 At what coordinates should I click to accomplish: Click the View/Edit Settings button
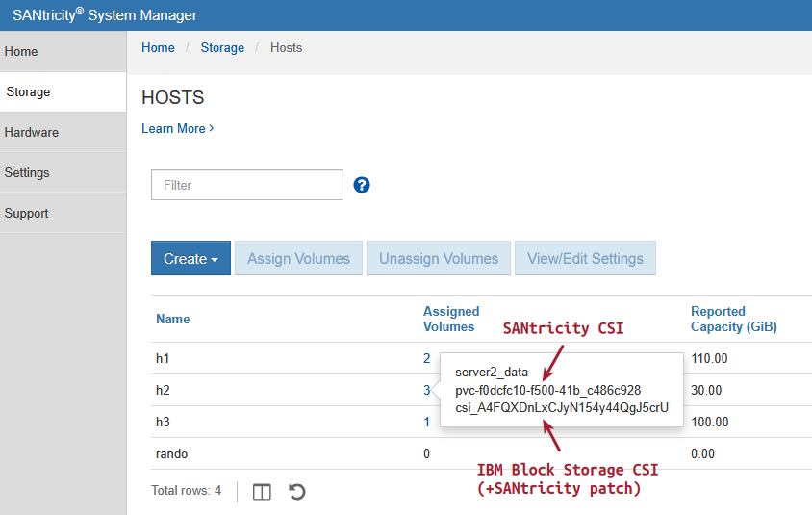[x=585, y=258]
